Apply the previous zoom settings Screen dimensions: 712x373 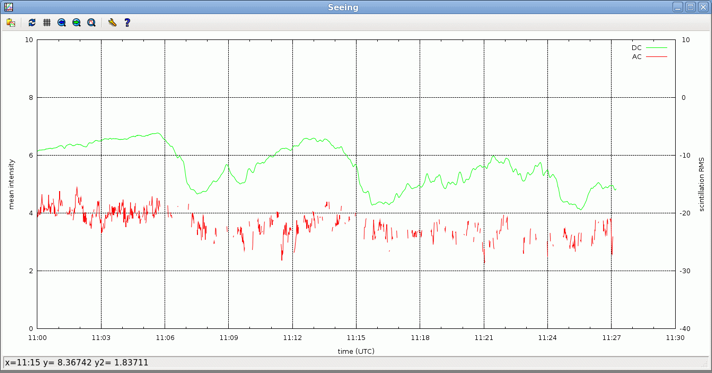click(x=62, y=22)
